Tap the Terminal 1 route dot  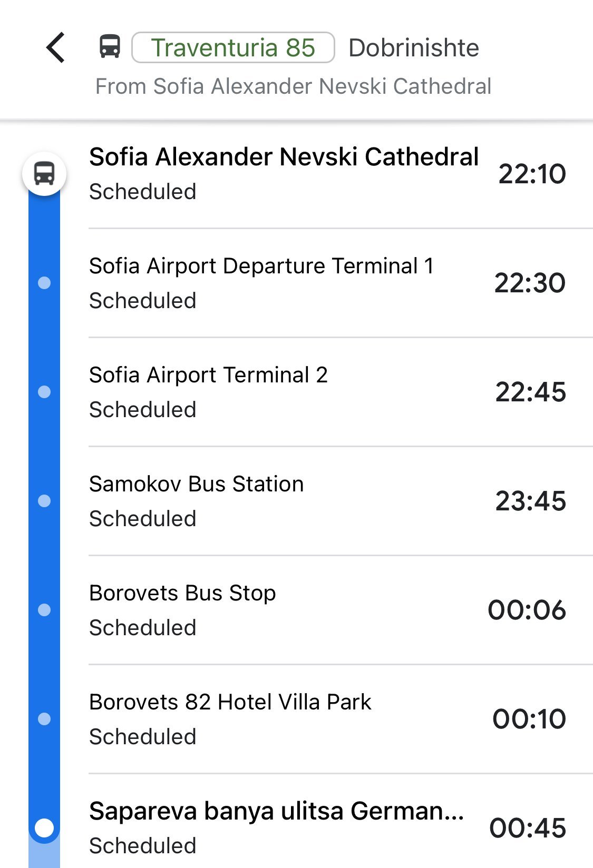[x=44, y=283]
